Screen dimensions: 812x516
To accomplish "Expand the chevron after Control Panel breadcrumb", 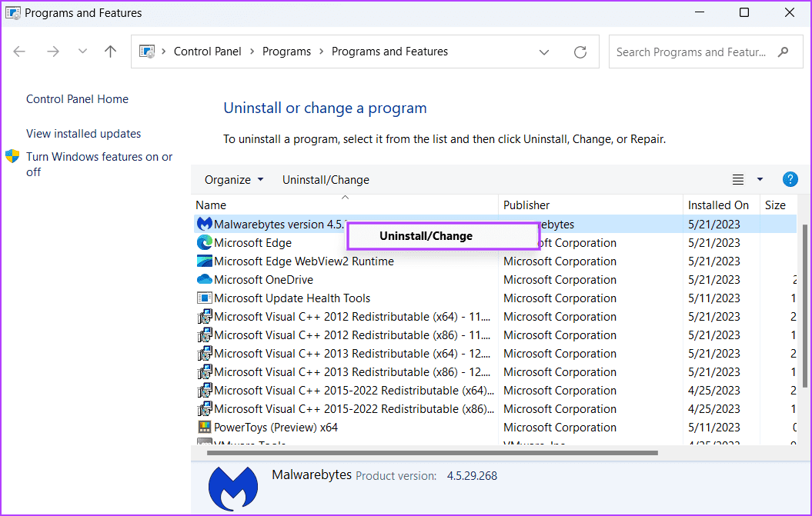I will (x=252, y=52).
